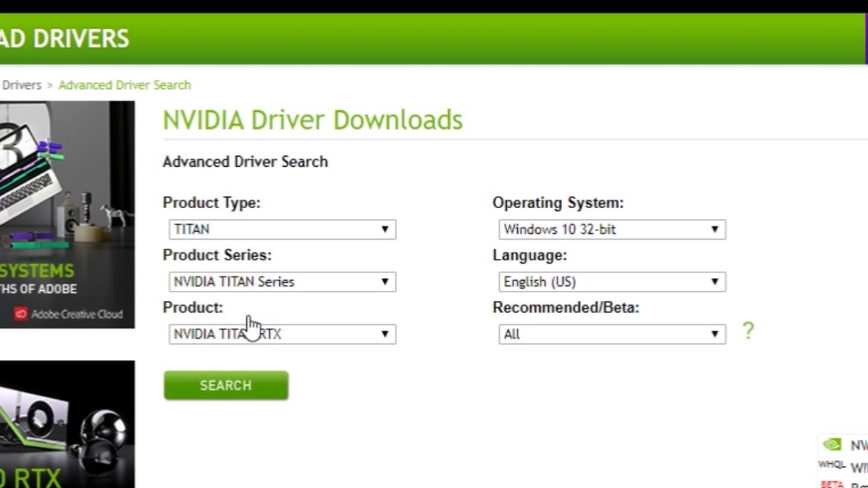The image size is (868, 488).
Task: Open the Product Series dropdown
Action: pyautogui.click(x=282, y=281)
